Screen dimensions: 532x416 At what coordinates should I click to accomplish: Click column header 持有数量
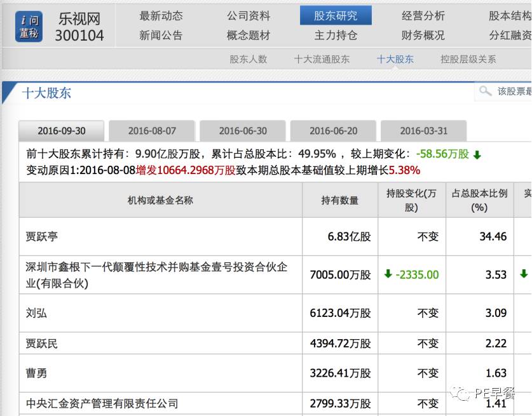click(340, 200)
